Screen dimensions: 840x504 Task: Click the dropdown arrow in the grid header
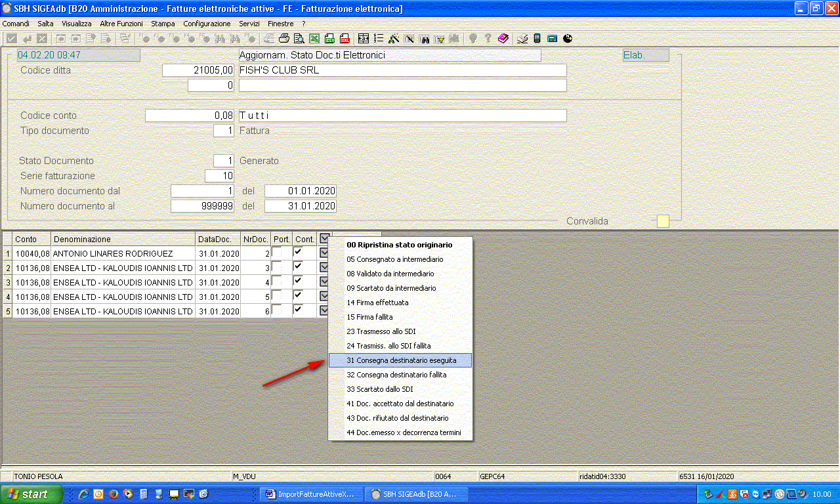[x=324, y=239]
